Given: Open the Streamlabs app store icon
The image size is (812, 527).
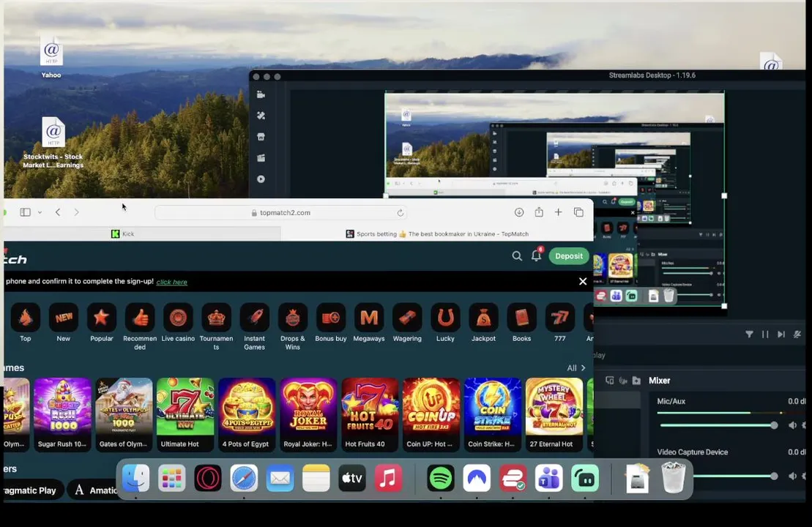Looking at the screenshot, I should pyautogui.click(x=261, y=137).
